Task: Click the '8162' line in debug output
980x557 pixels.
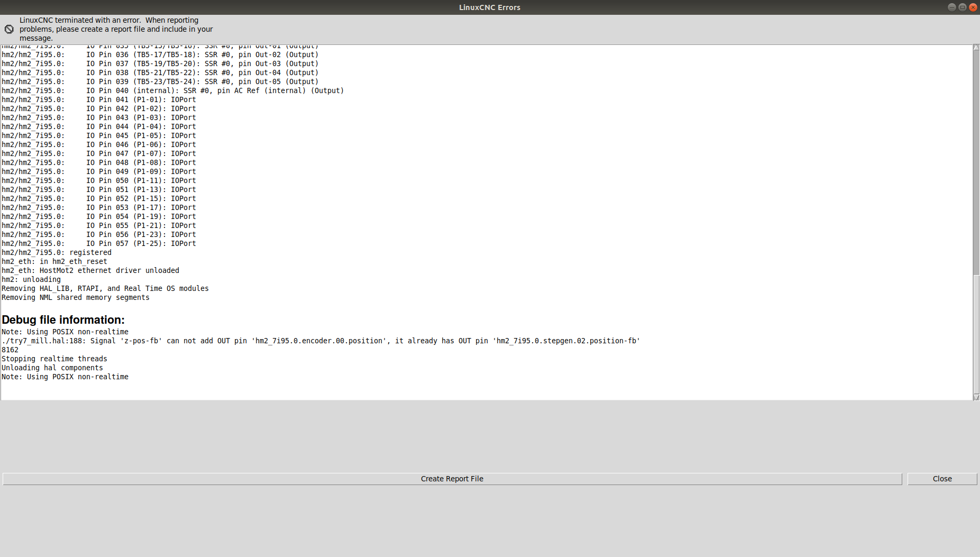Action: (10, 350)
